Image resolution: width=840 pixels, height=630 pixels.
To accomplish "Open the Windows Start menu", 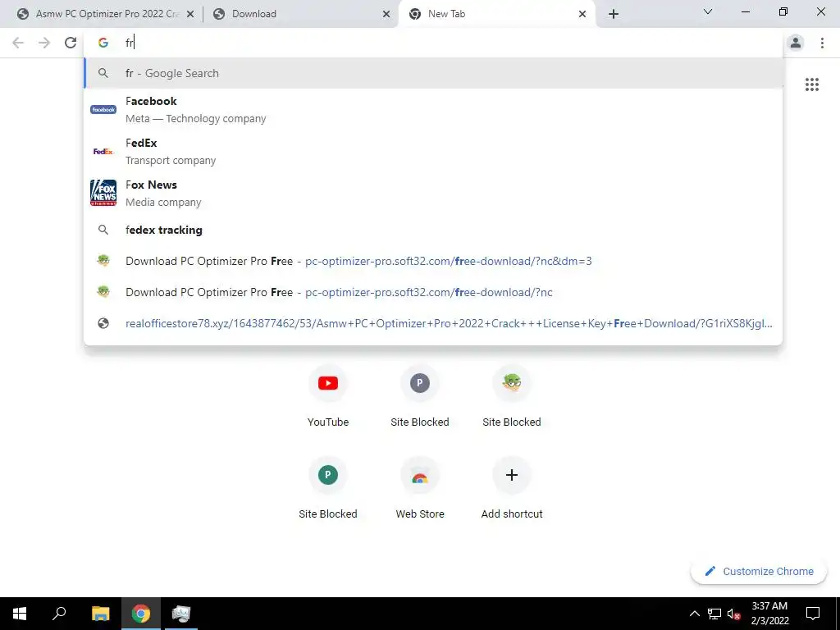I will pos(20,614).
